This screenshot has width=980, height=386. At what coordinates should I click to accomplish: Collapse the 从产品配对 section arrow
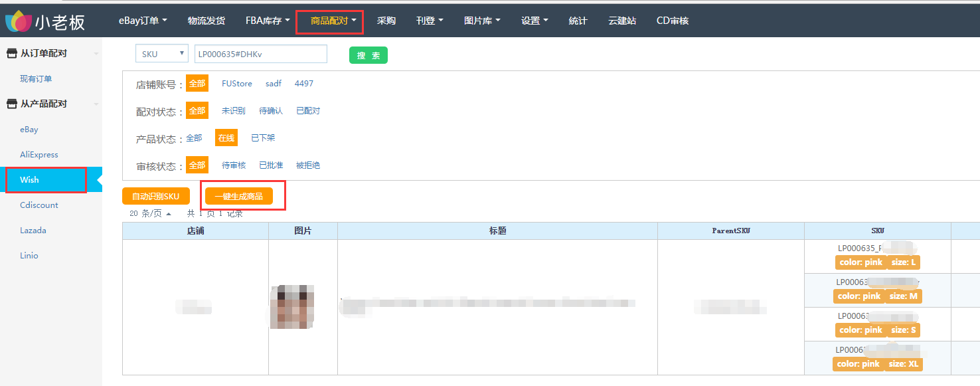point(96,104)
